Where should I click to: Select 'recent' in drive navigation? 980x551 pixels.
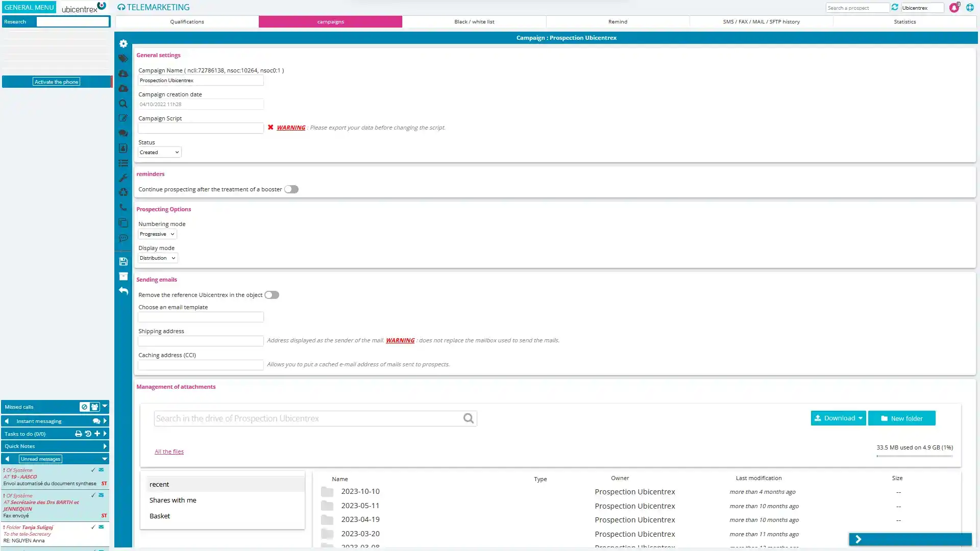[225, 484]
